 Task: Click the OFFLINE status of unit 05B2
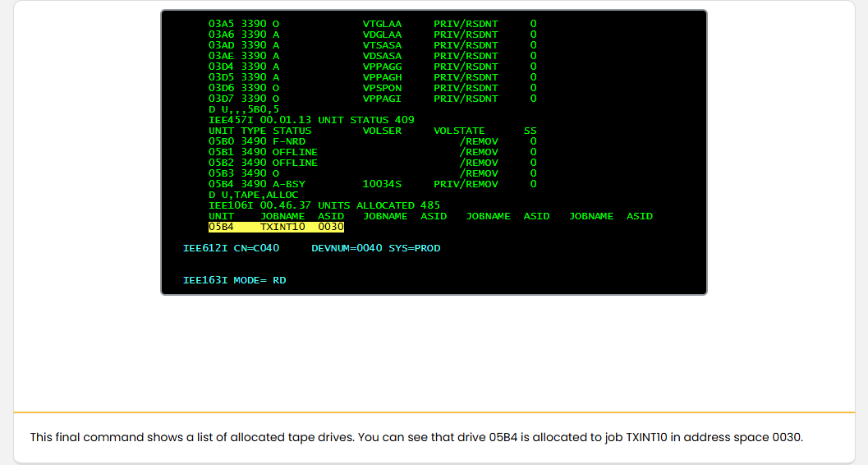[295, 163]
